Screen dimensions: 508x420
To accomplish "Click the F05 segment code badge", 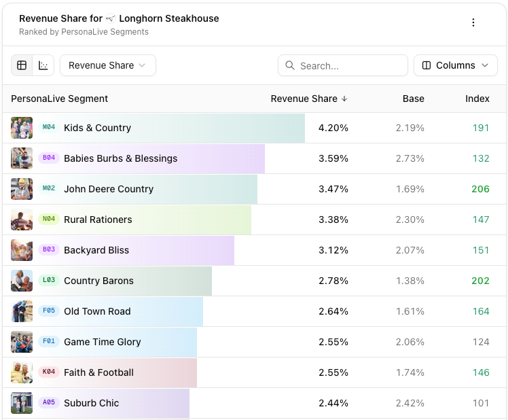I will pos(49,311).
